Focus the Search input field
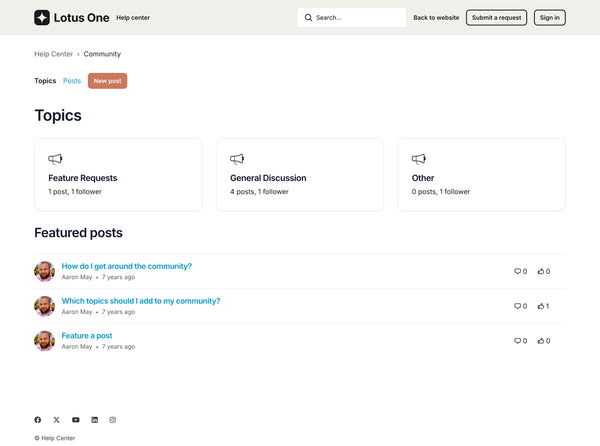 pos(352,18)
